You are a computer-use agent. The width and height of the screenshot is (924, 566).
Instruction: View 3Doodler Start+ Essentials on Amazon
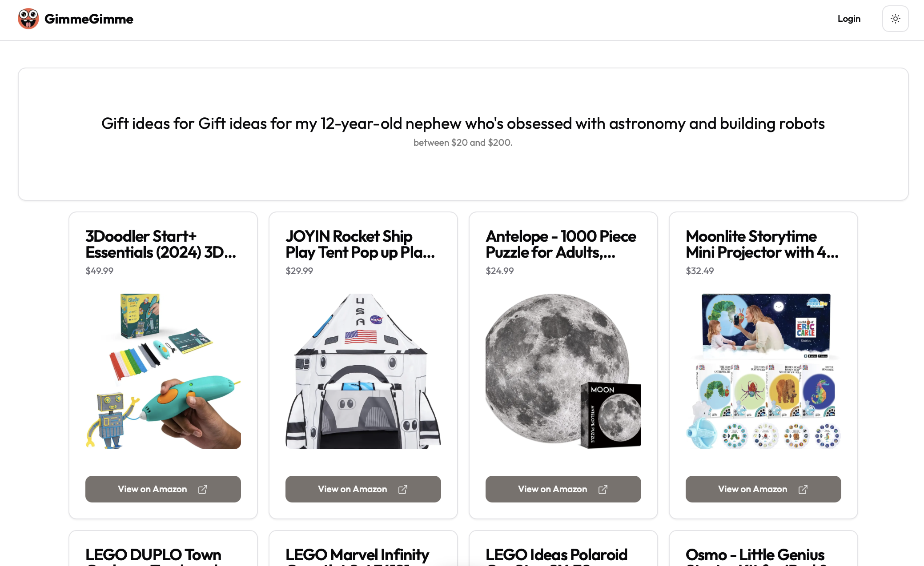click(x=163, y=489)
